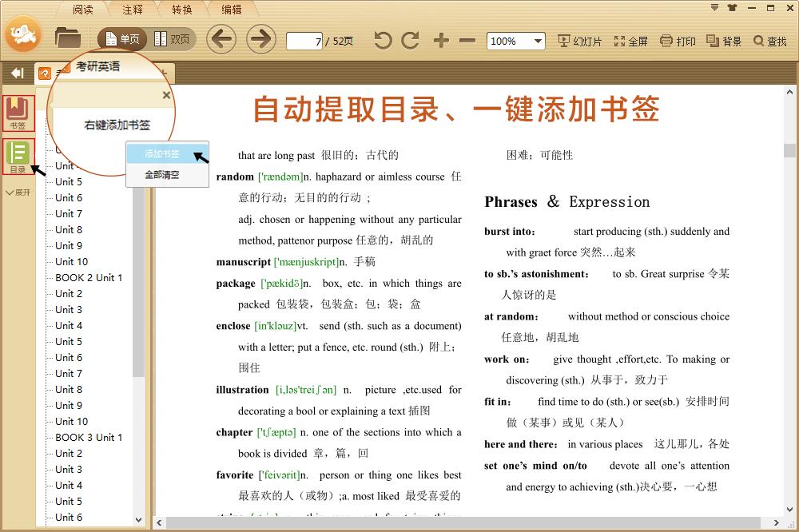Start slideshow mode (幻灯片)
The width and height of the screenshot is (799, 532).
pos(579,42)
